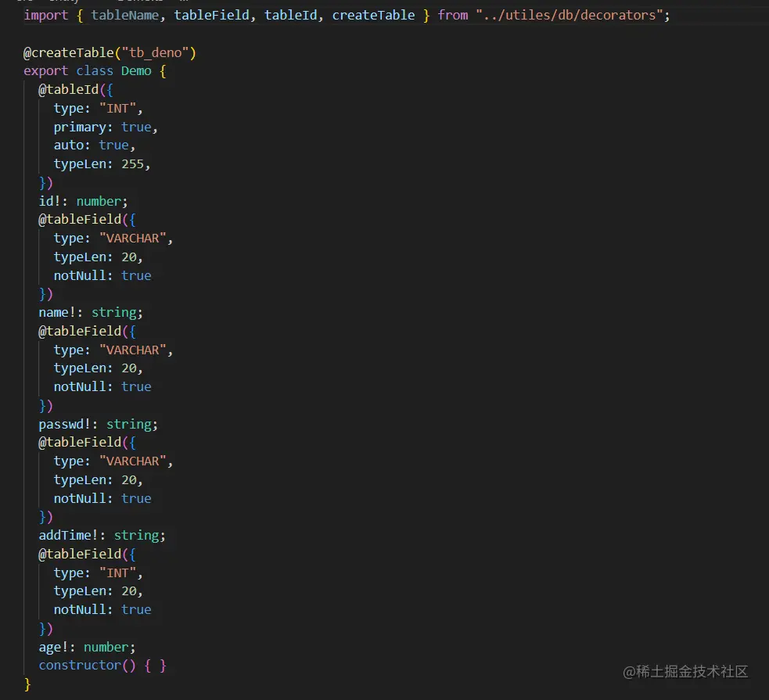
Task: Click the 'import' keyword on the first line
Action: coord(46,16)
